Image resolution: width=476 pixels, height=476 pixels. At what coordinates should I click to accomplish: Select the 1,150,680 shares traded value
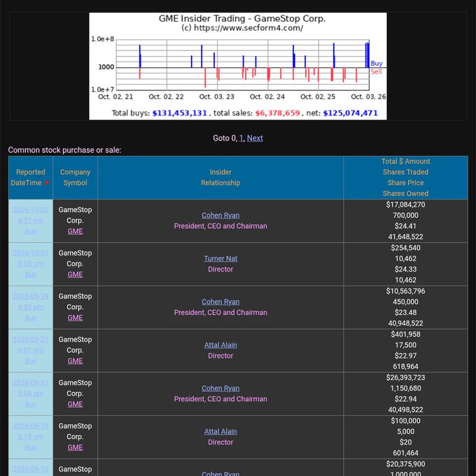click(405, 388)
